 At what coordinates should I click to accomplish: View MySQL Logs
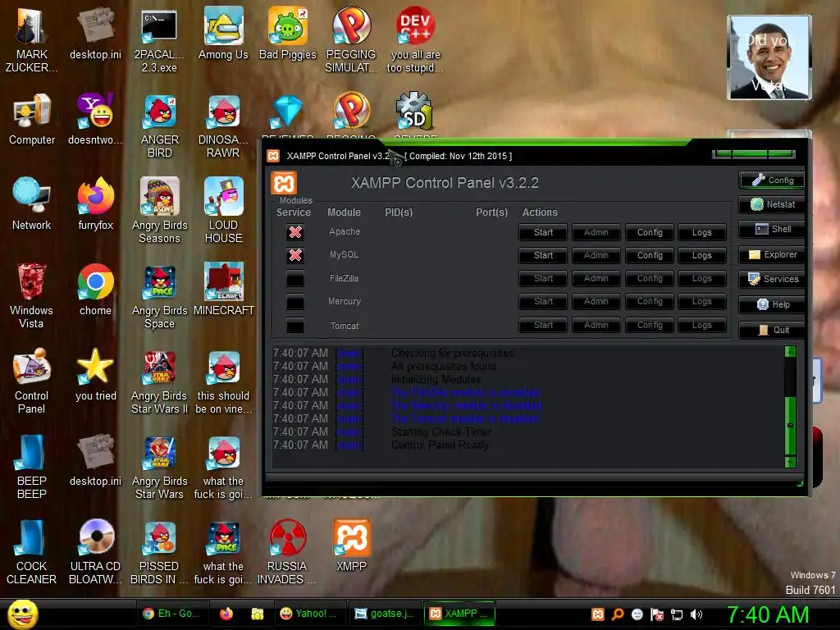702,256
